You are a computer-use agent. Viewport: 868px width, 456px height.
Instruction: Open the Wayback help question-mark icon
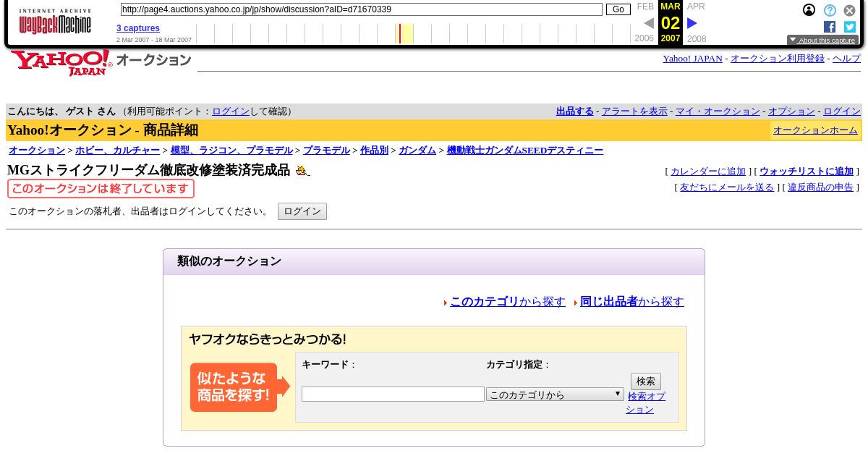[830, 10]
